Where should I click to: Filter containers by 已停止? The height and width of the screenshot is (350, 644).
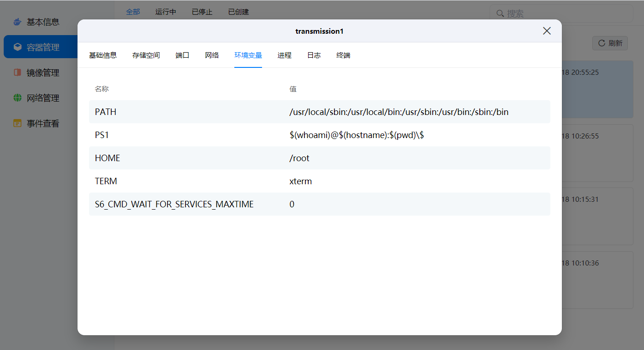pyautogui.click(x=202, y=12)
